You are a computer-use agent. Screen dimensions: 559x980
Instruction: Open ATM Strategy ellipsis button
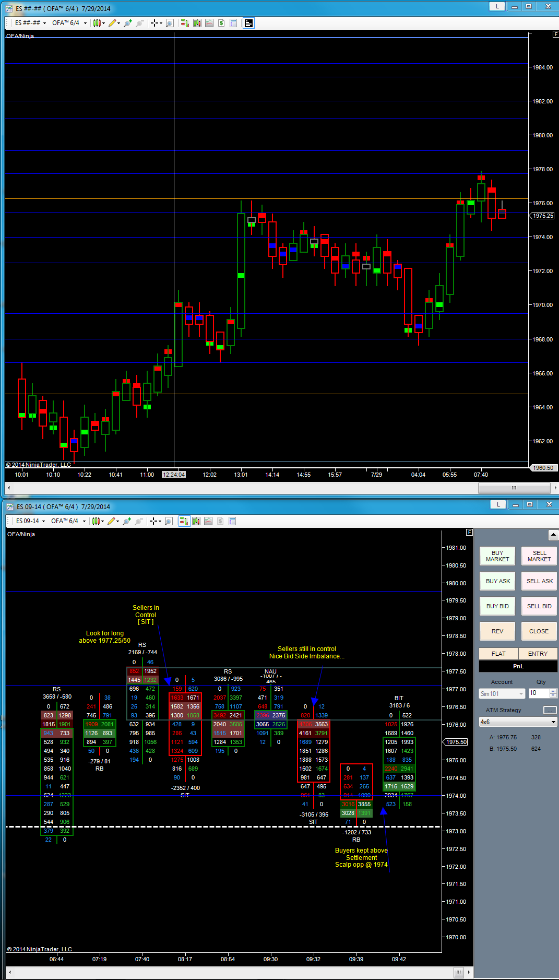[x=550, y=710]
